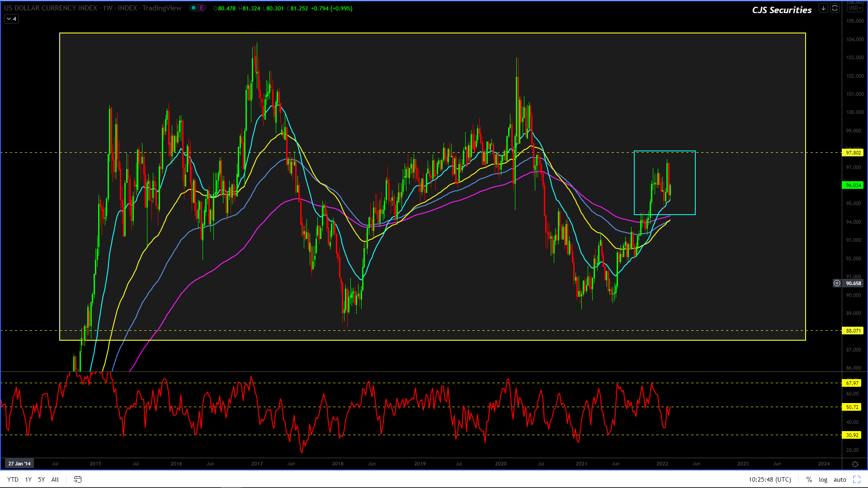Click the yellow 97.802 price label
Image resolution: width=868 pixels, height=488 pixels.
click(853, 153)
